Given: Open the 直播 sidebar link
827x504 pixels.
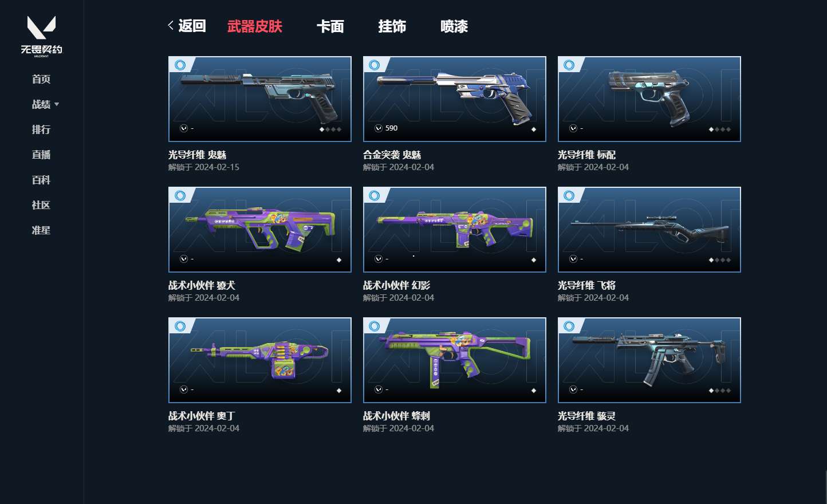Looking at the screenshot, I should [x=41, y=155].
